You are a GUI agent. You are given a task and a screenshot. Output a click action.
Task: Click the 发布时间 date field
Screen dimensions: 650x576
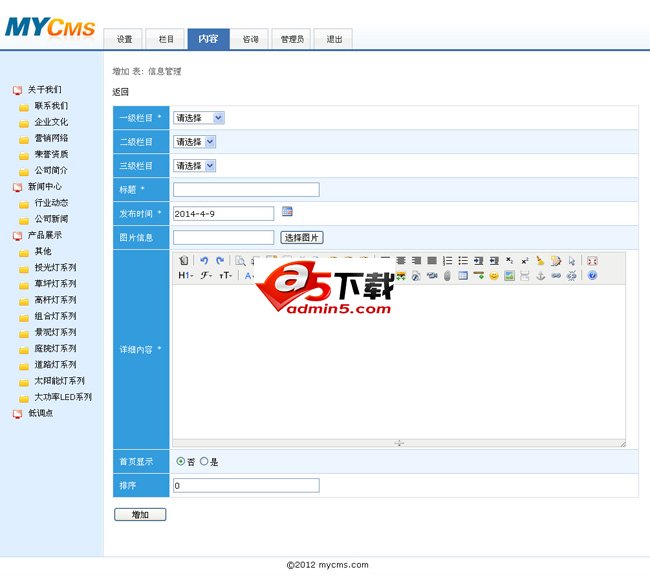pos(223,214)
